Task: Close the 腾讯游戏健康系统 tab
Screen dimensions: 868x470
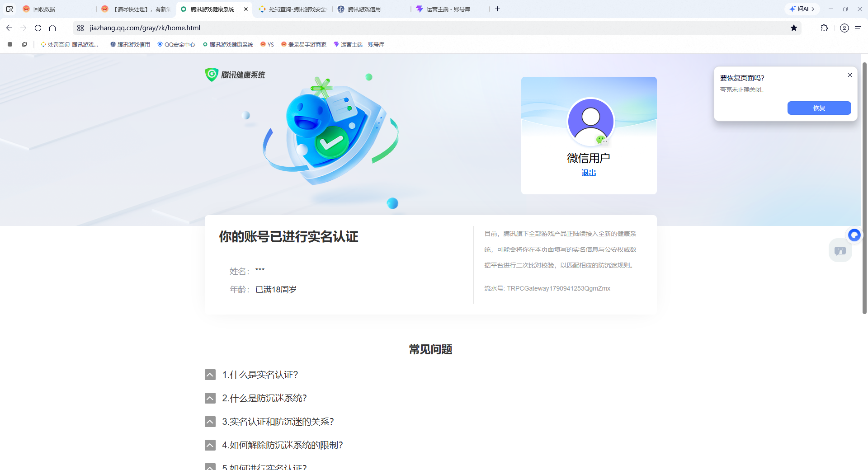Action: pos(246,9)
